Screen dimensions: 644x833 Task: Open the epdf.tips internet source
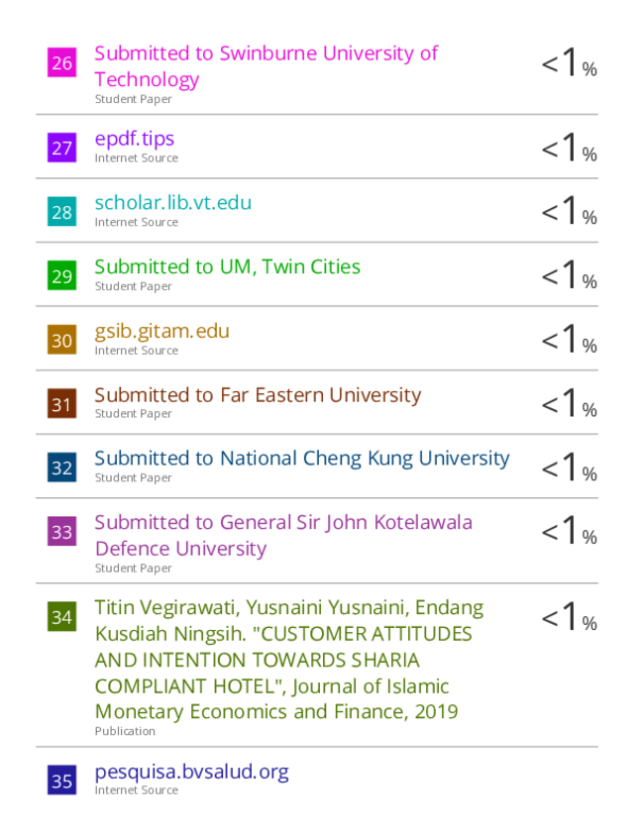pos(135,139)
